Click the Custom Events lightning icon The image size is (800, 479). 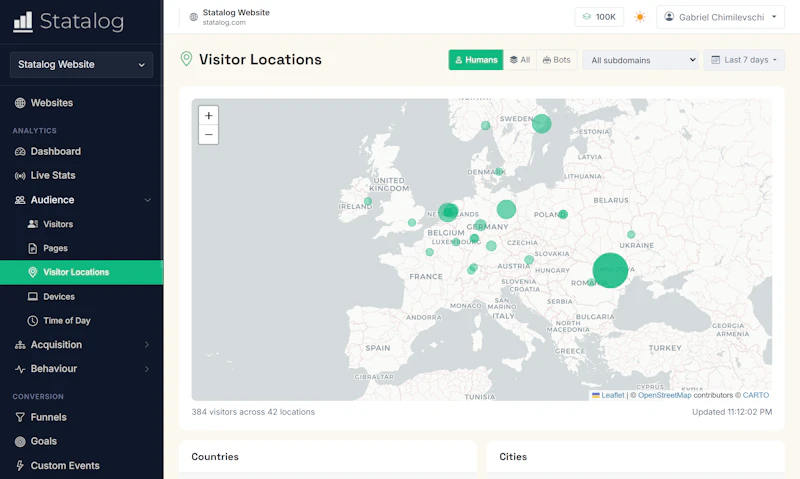[20, 466]
